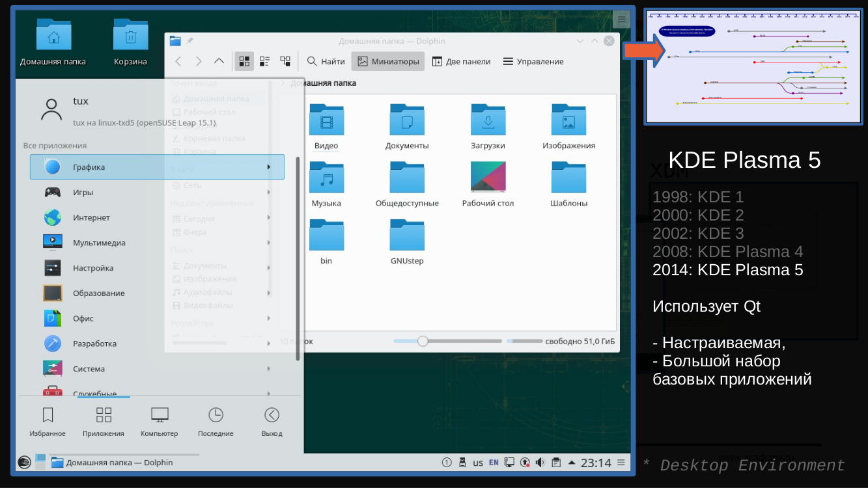This screenshot has width=868, height=488.
Task: Switch to the Выход tab
Action: click(x=272, y=422)
